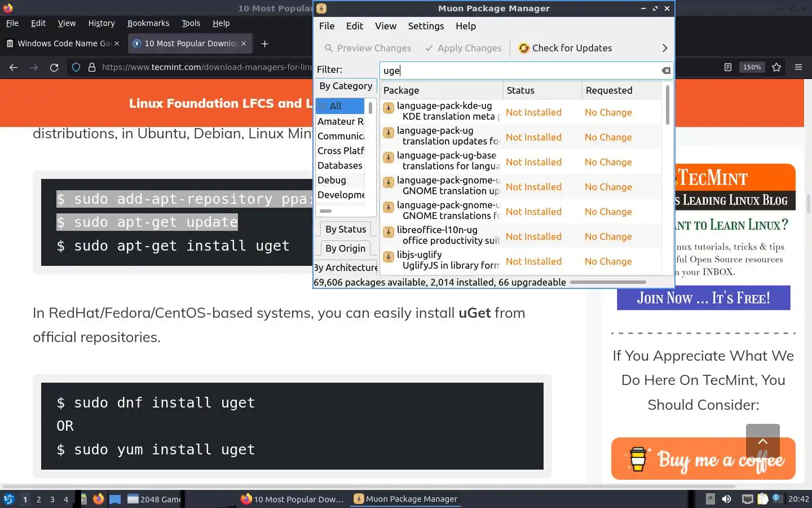
Task: Click the category list horizontal scrollbar
Action: click(x=326, y=211)
